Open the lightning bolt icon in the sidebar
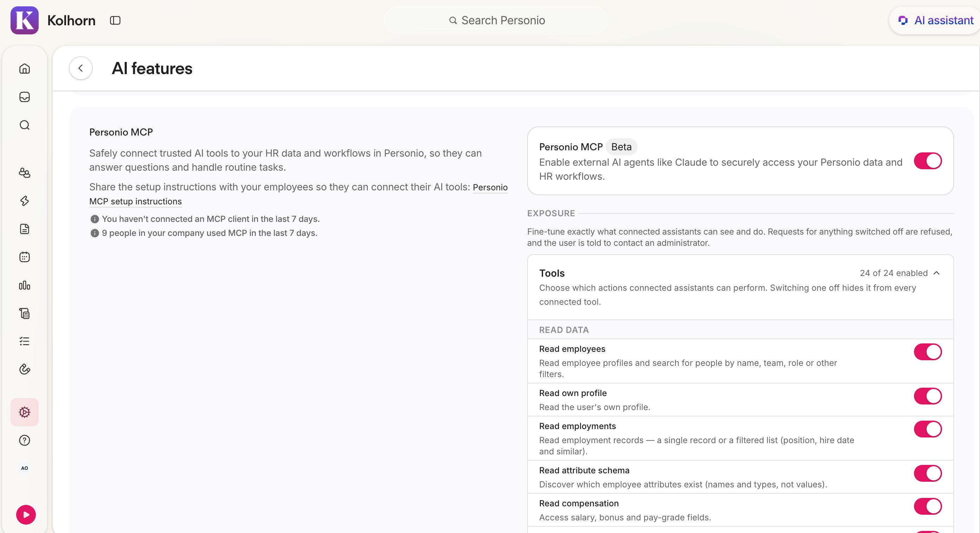Screen dimensions: 980x533 coord(24,201)
